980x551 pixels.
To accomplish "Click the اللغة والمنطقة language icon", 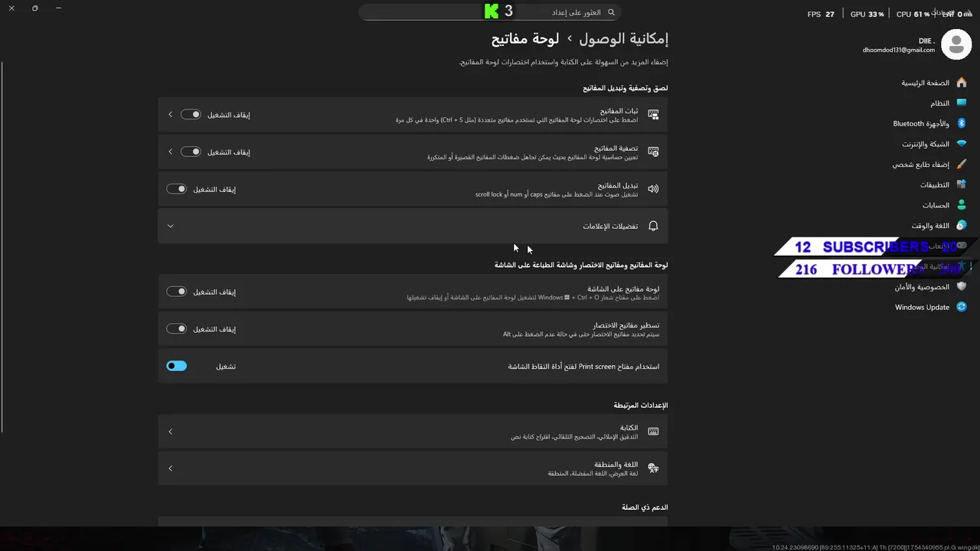I will point(653,468).
